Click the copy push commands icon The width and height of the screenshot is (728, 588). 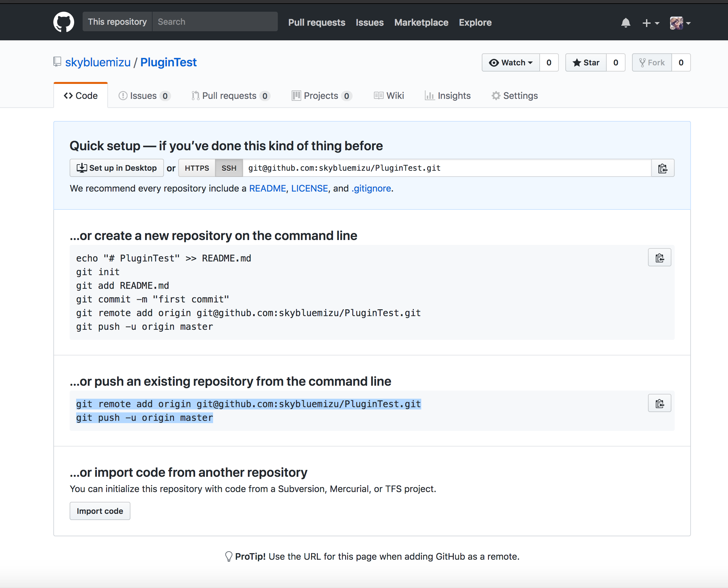point(660,403)
